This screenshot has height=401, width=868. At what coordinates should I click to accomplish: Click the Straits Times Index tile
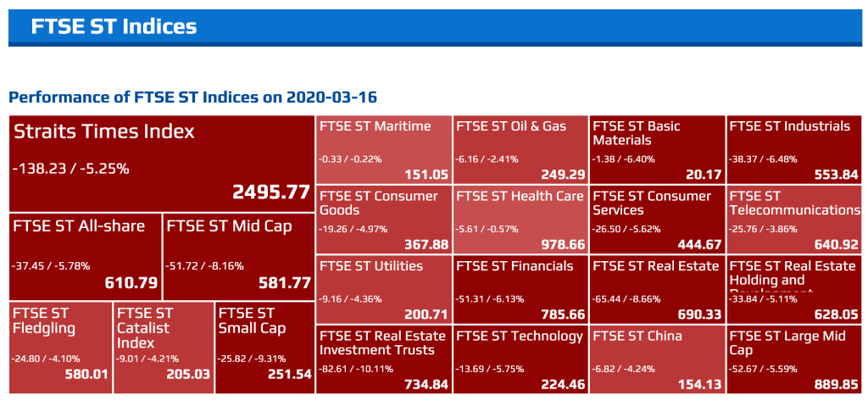coord(161,164)
